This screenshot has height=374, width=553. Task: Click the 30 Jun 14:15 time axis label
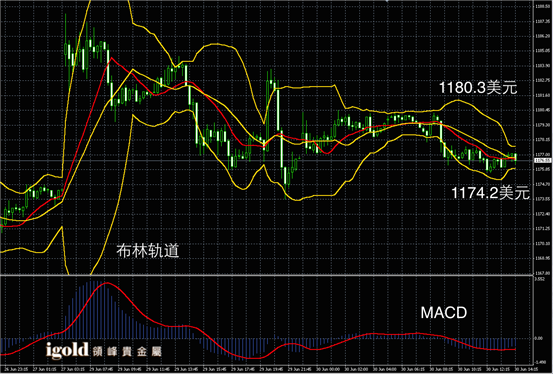526,370
